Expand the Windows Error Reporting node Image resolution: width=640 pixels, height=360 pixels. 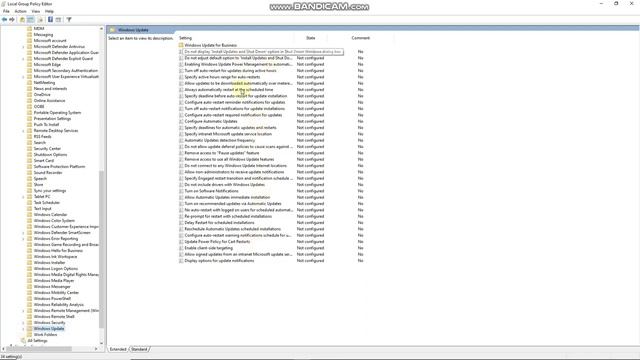pyautogui.click(x=23, y=239)
